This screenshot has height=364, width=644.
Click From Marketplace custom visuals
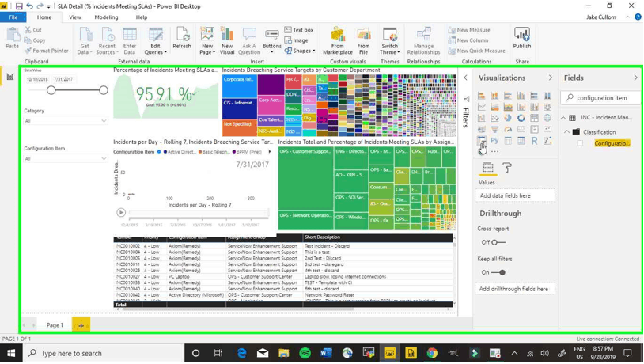coord(338,40)
